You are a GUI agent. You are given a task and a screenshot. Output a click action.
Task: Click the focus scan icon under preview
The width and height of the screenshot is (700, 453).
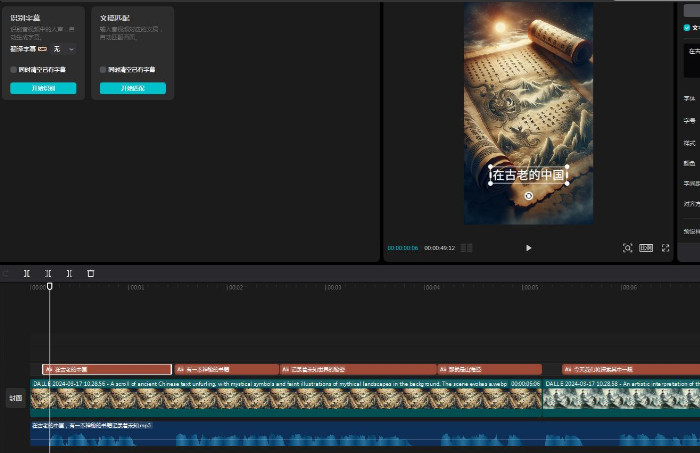pyautogui.click(x=627, y=248)
